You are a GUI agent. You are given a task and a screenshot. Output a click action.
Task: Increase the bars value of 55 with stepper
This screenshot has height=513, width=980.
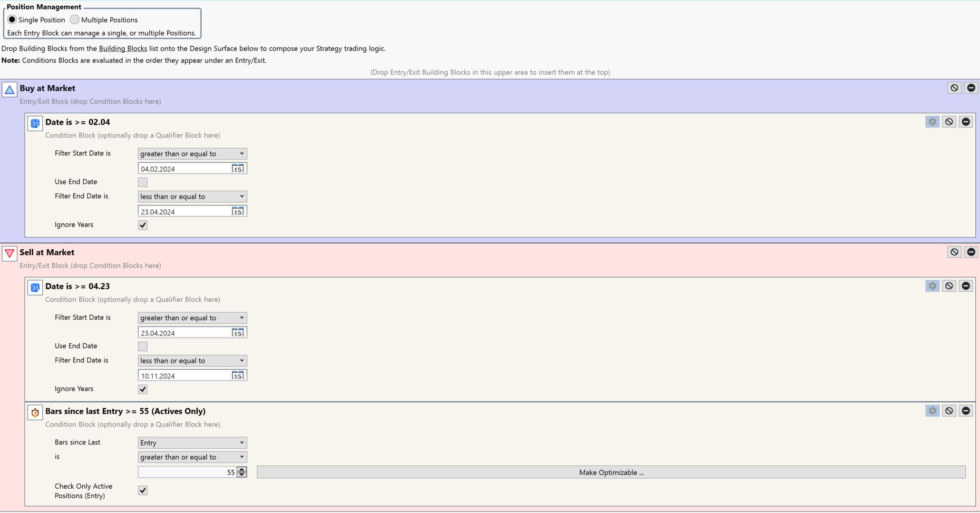(x=242, y=469)
